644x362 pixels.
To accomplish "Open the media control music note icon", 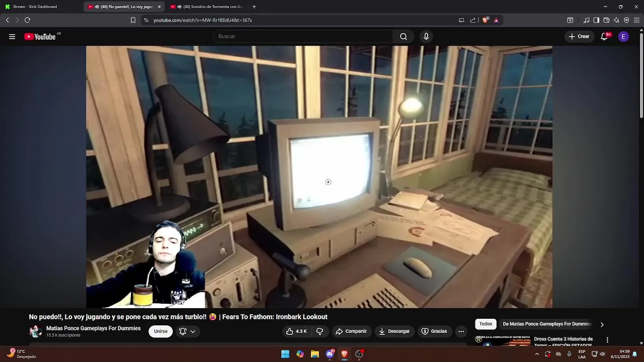I will [586, 20].
